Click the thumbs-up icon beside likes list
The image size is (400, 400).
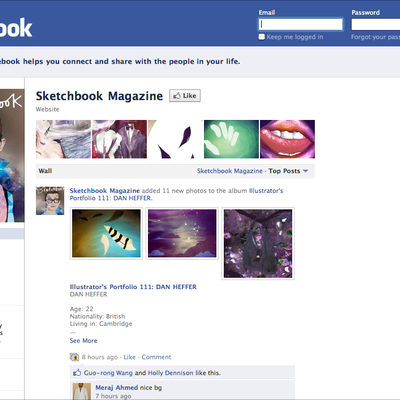[77, 373]
